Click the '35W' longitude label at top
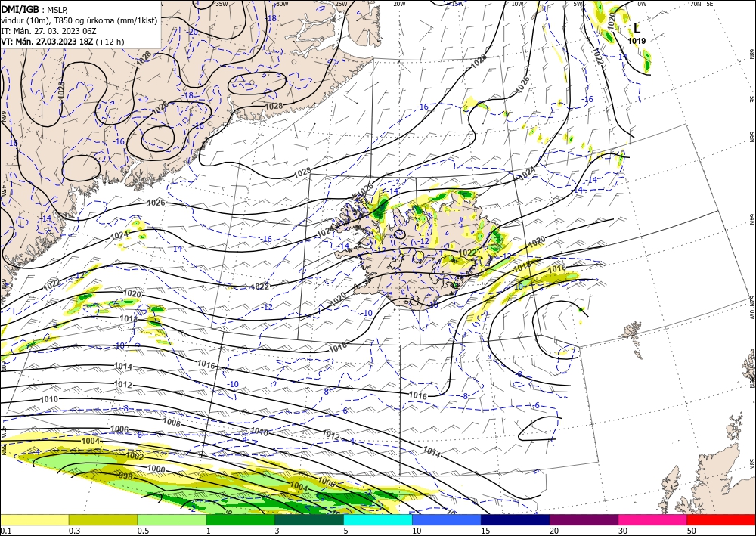 pyautogui.click(x=222, y=3)
